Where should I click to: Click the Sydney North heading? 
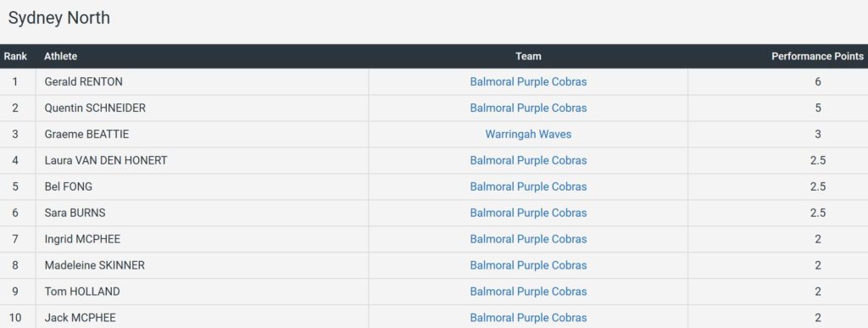58,18
